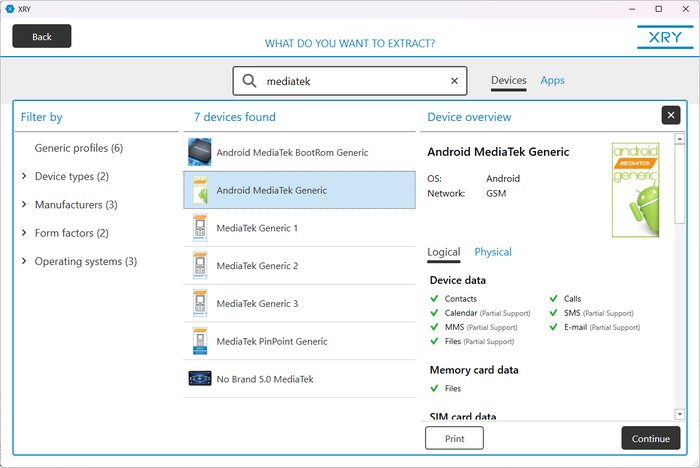The width and height of the screenshot is (700, 468).
Task: Open the Physical extraction tab
Action: coord(493,252)
